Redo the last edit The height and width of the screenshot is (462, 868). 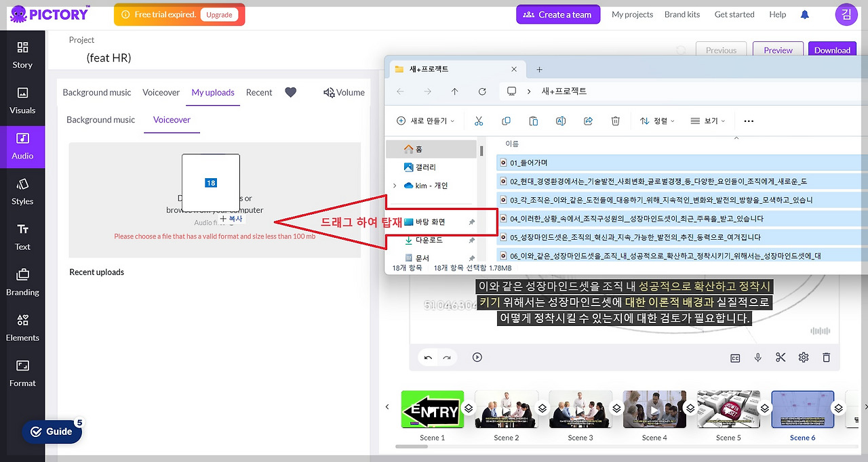pyautogui.click(x=446, y=358)
